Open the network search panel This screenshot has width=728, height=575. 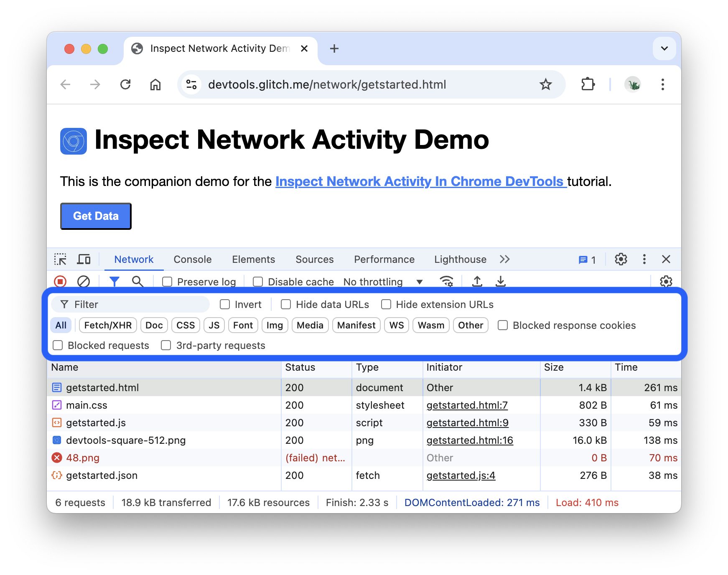pyautogui.click(x=137, y=282)
